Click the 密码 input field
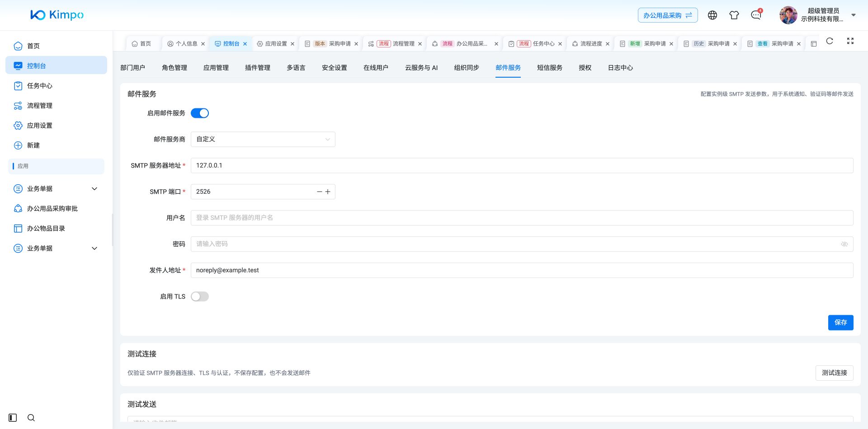The width and height of the screenshot is (868, 429). (x=522, y=244)
